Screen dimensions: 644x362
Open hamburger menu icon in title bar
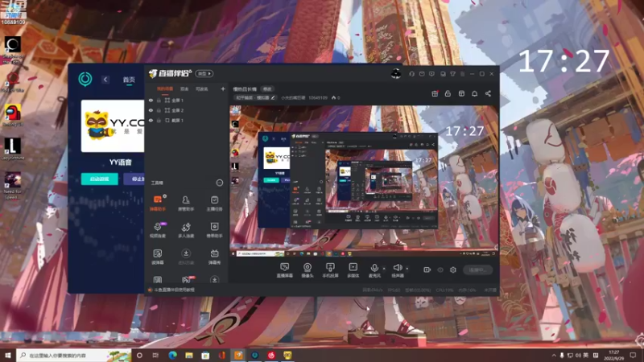coord(462,74)
